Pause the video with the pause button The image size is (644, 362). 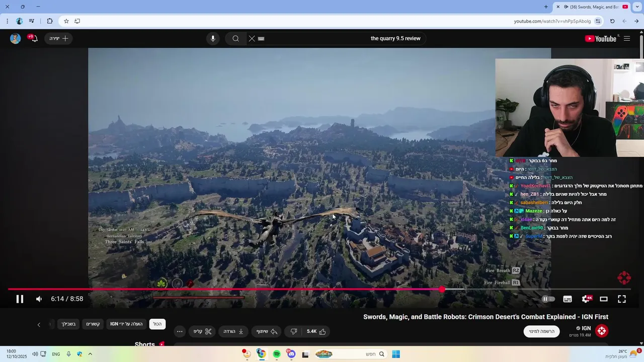tap(20, 299)
